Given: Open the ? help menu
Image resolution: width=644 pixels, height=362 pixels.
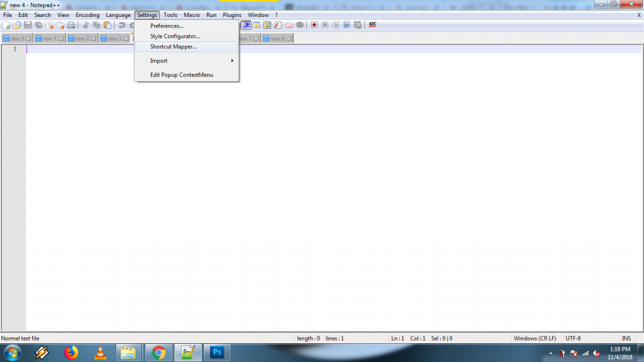Looking at the screenshot, I should [277, 15].
